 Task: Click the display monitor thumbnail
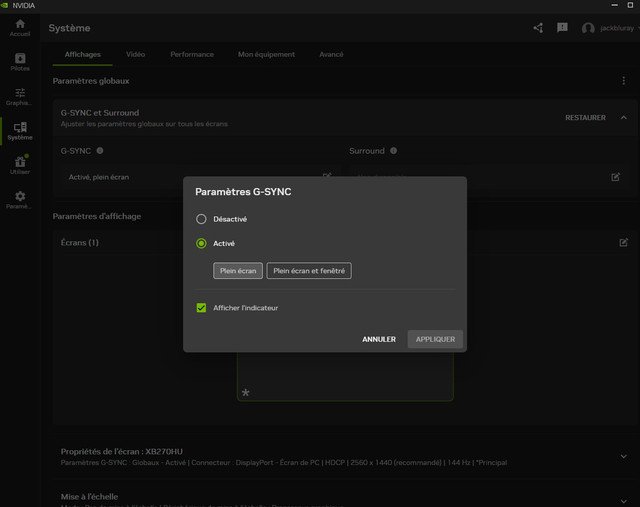click(345, 376)
